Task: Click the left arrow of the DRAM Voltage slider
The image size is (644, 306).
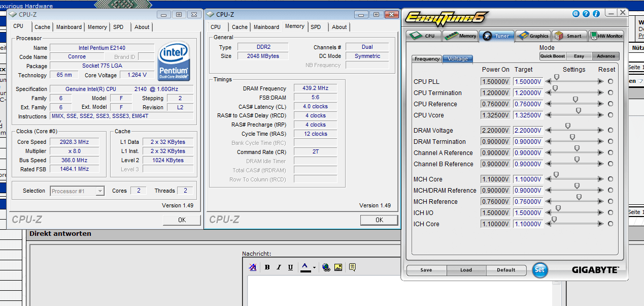Action: click(x=548, y=130)
